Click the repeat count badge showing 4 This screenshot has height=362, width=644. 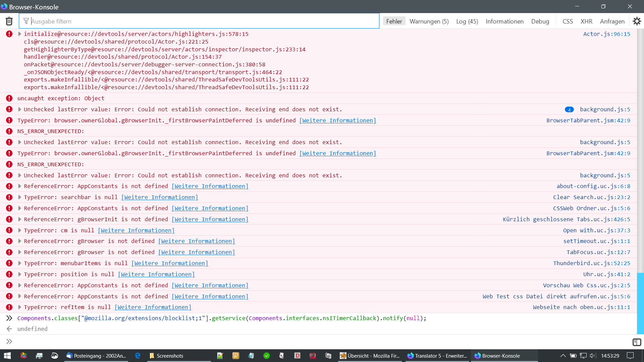pos(569,110)
